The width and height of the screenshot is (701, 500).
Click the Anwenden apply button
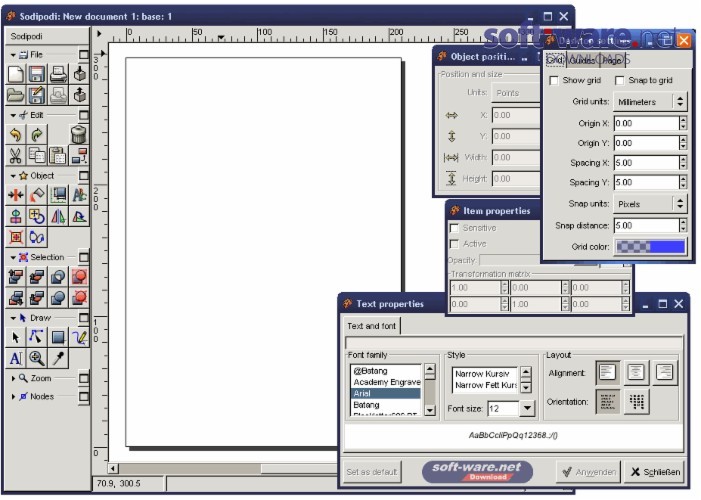pyautogui.click(x=588, y=472)
